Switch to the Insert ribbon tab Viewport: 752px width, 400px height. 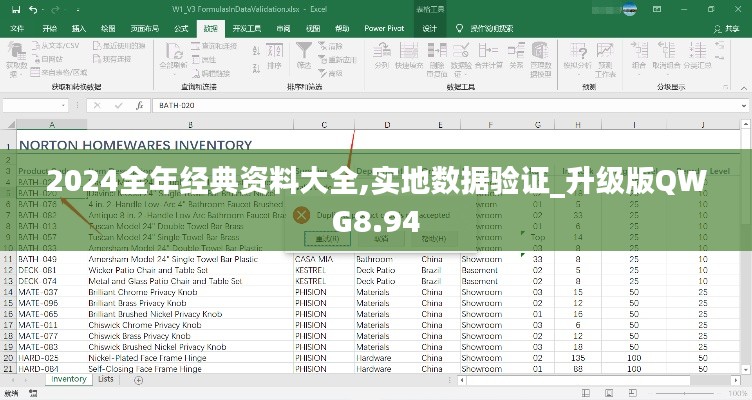[x=79, y=28]
